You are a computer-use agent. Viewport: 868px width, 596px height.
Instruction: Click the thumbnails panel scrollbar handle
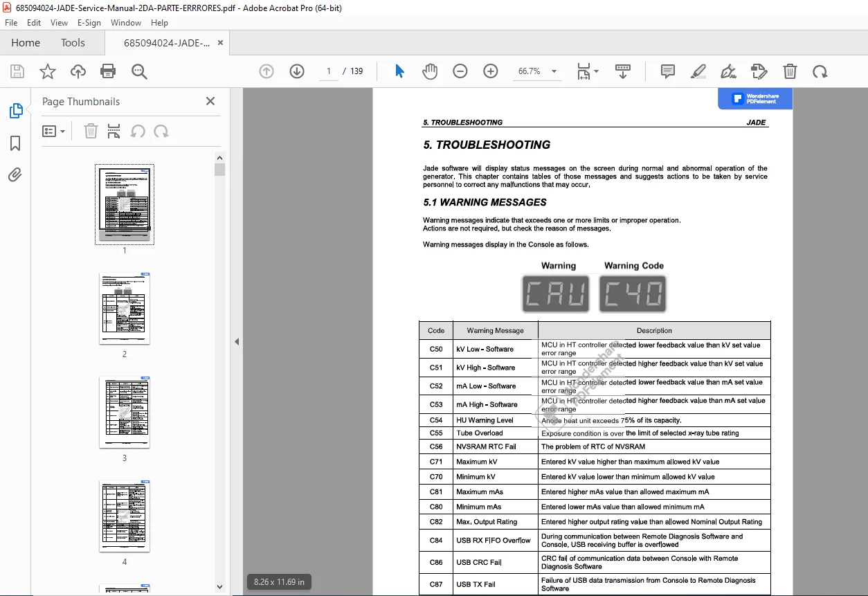pos(219,170)
